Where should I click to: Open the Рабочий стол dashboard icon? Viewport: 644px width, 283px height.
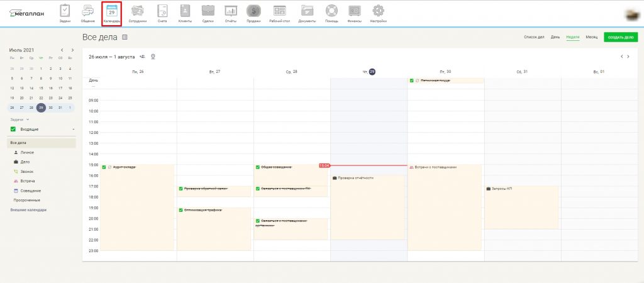pyautogui.click(x=280, y=11)
